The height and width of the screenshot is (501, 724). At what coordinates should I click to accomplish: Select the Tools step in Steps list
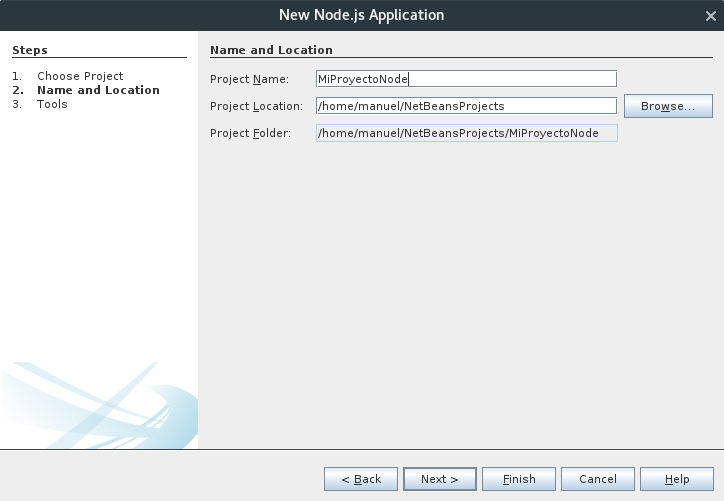point(52,104)
